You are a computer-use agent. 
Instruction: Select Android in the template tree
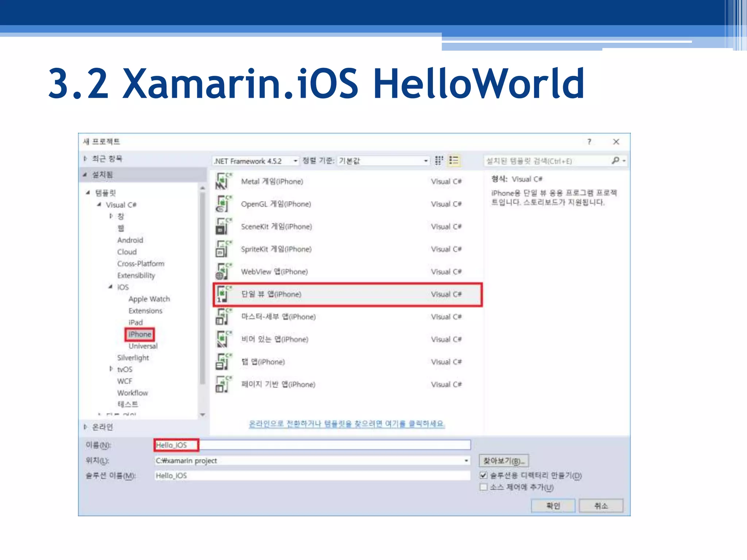click(x=130, y=240)
